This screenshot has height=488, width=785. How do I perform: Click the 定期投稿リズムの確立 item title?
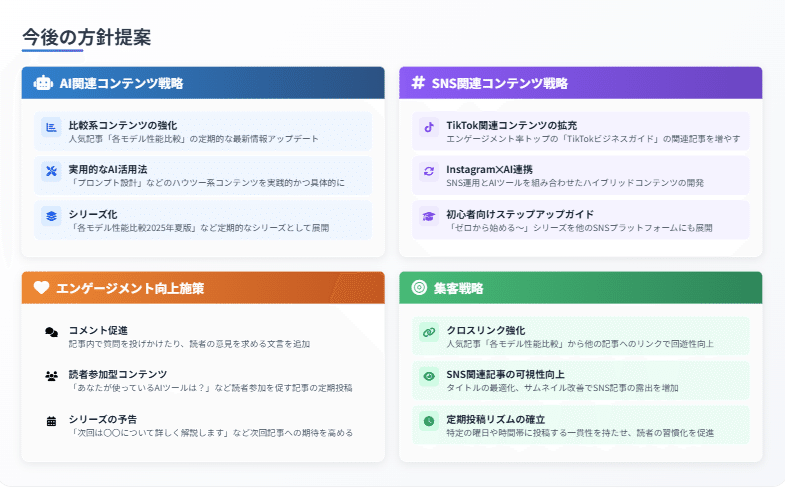pyautogui.click(x=495, y=419)
